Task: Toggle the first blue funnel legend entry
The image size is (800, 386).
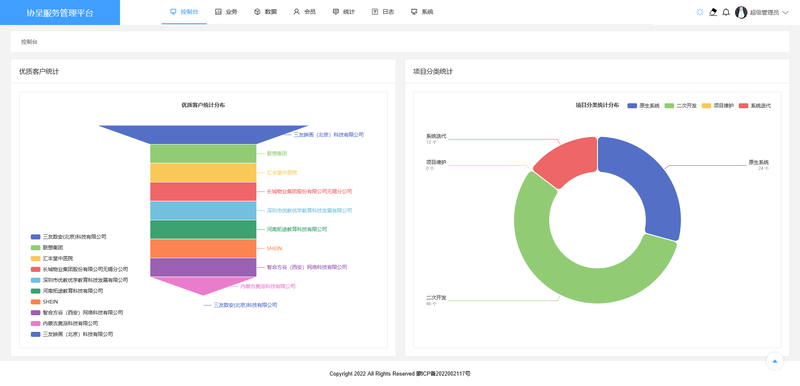Action: [68, 237]
